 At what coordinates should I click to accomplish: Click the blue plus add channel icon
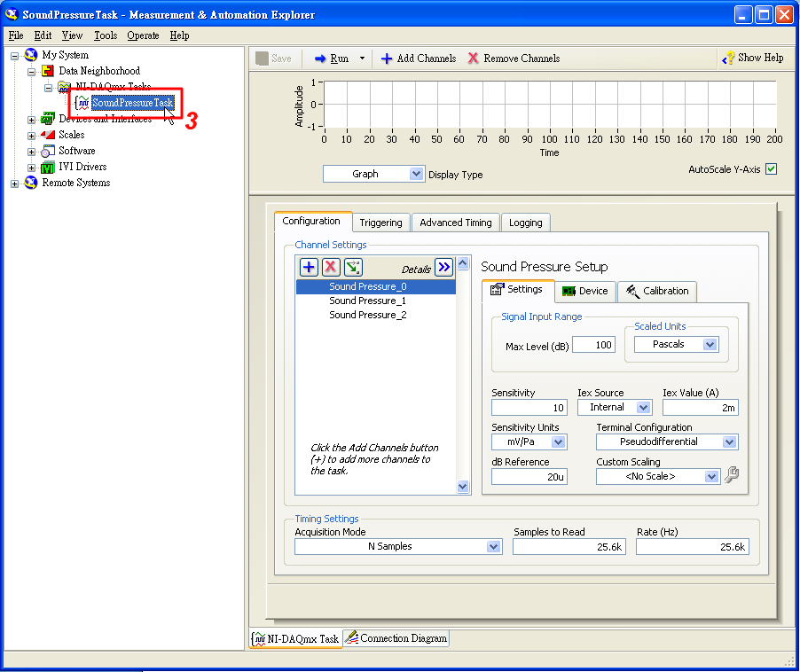(308, 267)
